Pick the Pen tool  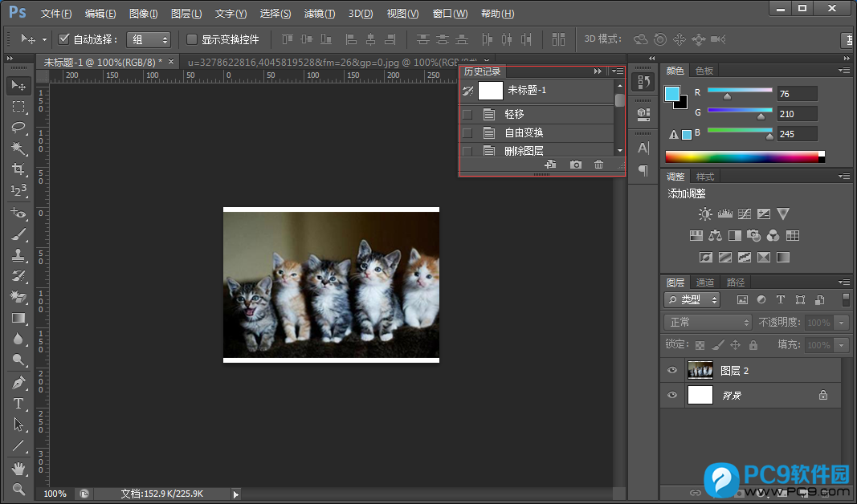click(x=18, y=383)
